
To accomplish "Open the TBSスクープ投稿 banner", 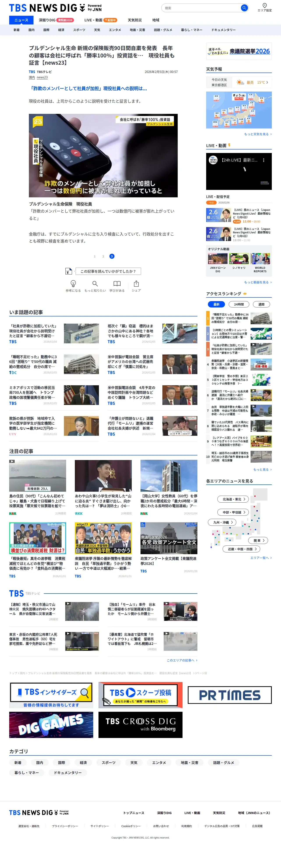I will (140, 695).
